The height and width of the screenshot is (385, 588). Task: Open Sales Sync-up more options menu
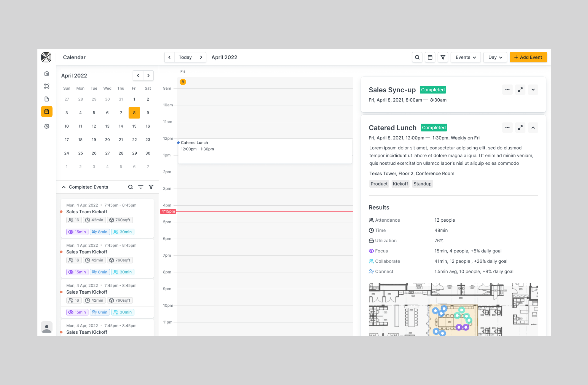507,90
